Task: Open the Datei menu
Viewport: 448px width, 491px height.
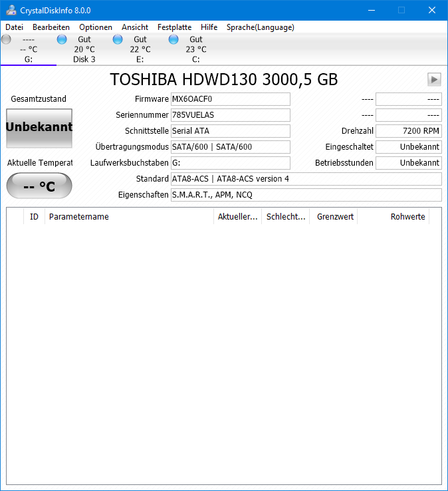Action: tap(15, 27)
